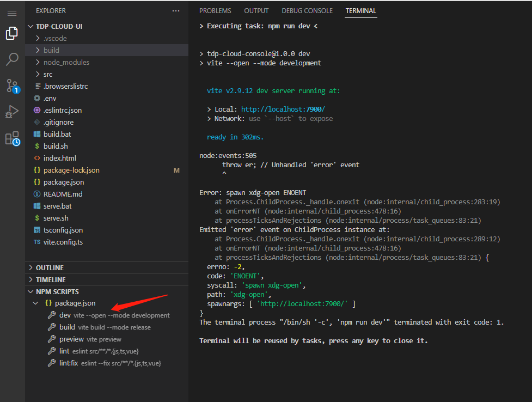This screenshot has width=532, height=402.
Task: Collapse package.json under NPM Scripts
Action: coord(35,303)
